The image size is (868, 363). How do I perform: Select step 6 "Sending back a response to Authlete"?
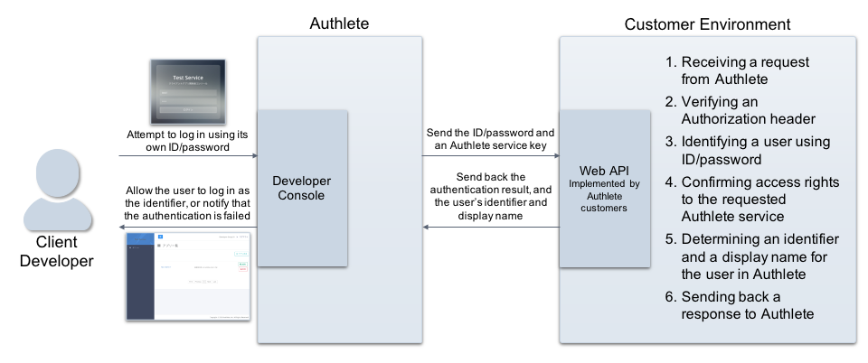click(740, 305)
